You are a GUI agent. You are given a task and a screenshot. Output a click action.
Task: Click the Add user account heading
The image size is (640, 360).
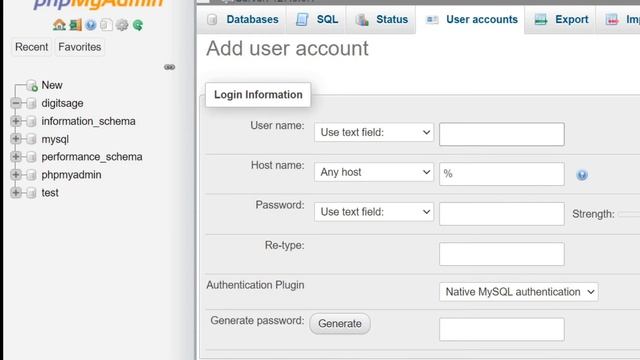pyautogui.click(x=287, y=49)
